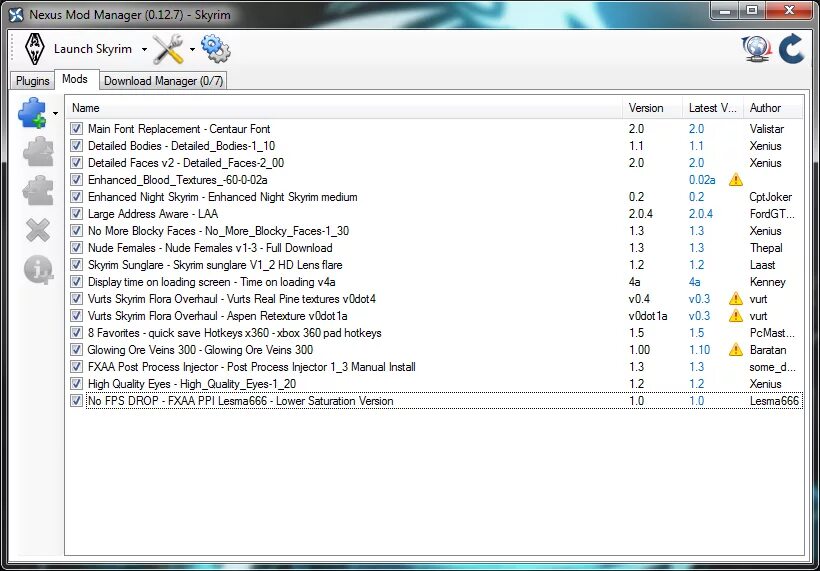Screen dimensions: 820x571
Task: Click version v0dot1a cell
Action: click(x=647, y=316)
